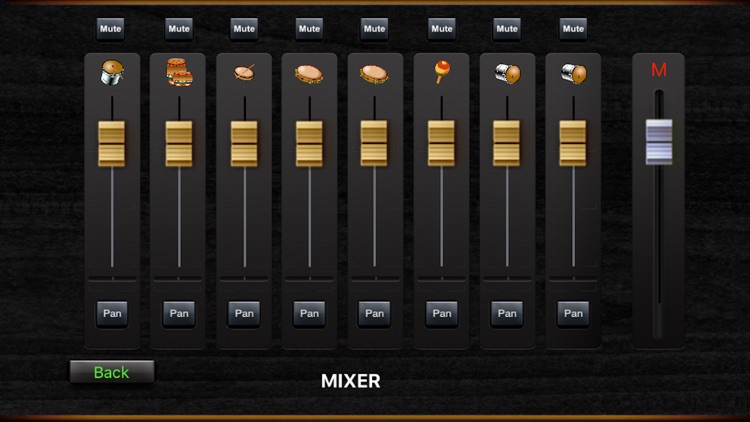The image size is (750, 422).
Task: Toggle Mute on channel 7 snare
Action: [x=507, y=29]
